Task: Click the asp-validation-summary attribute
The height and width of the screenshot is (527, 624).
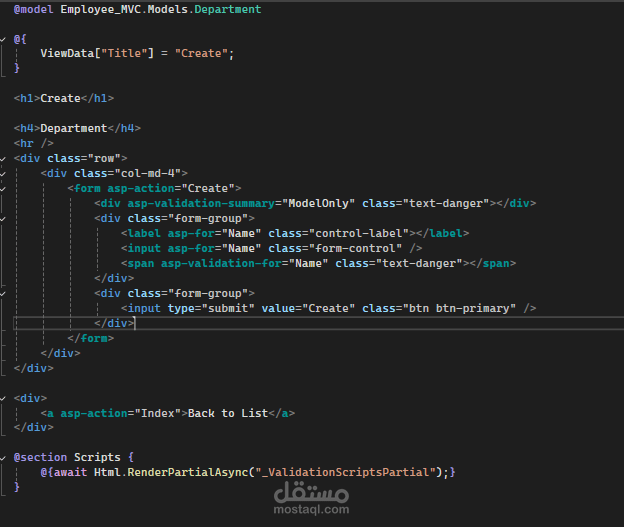Action: pyautogui.click(x=201, y=203)
